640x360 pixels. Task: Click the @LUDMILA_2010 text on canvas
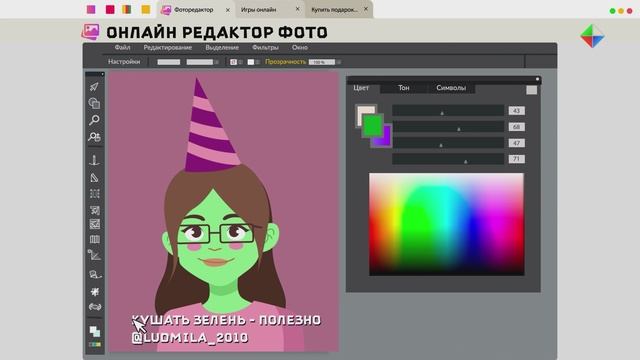click(190, 338)
